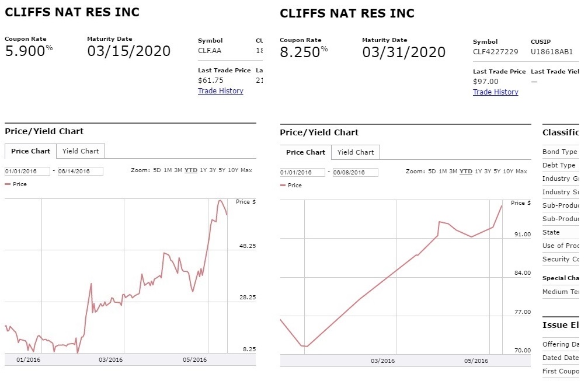Set right chart zoom to 10Y
This screenshot has height=381, width=588.
[x=508, y=171]
